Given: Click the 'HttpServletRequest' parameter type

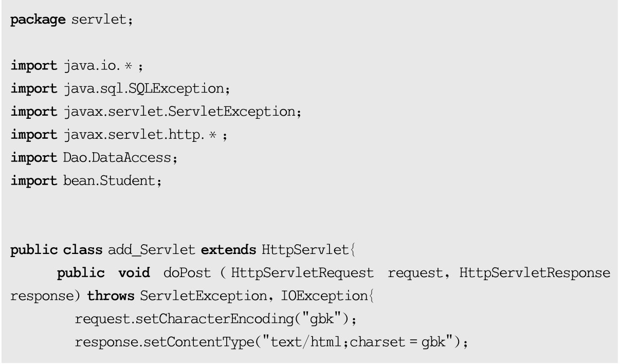Looking at the screenshot, I should [x=302, y=273].
